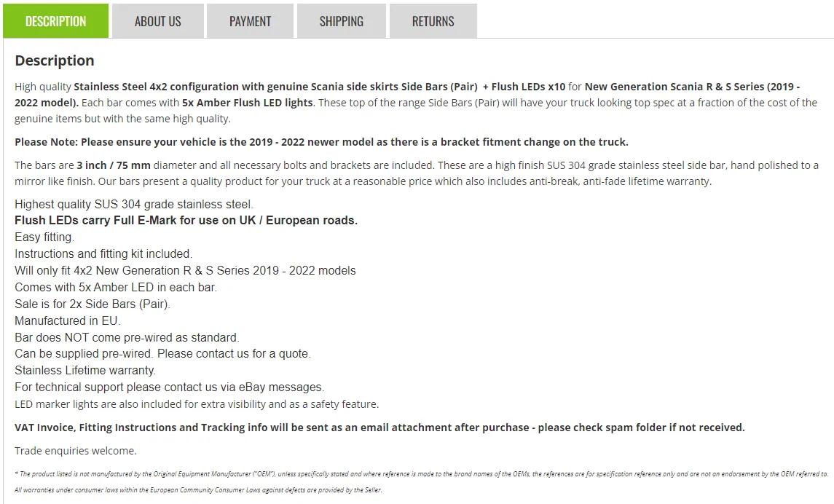Click the 'Manufactured in EU.' line
The width and height of the screenshot is (834, 504).
point(68,320)
